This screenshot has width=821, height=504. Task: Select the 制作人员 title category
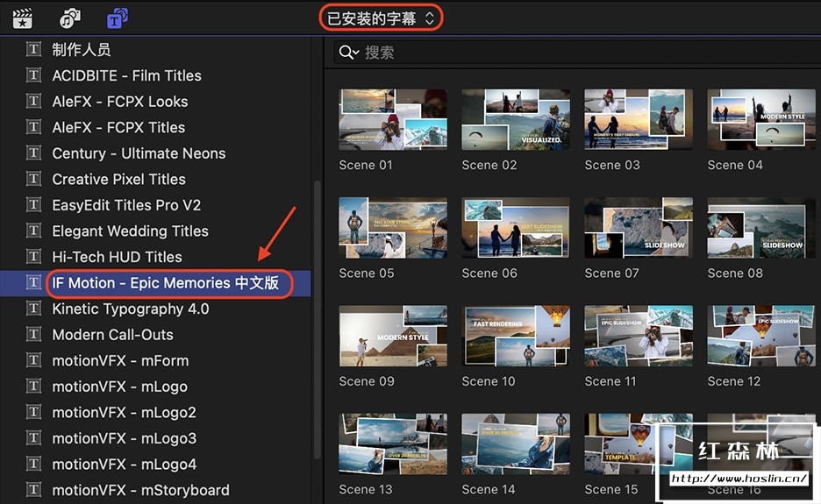click(x=155, y=50)
